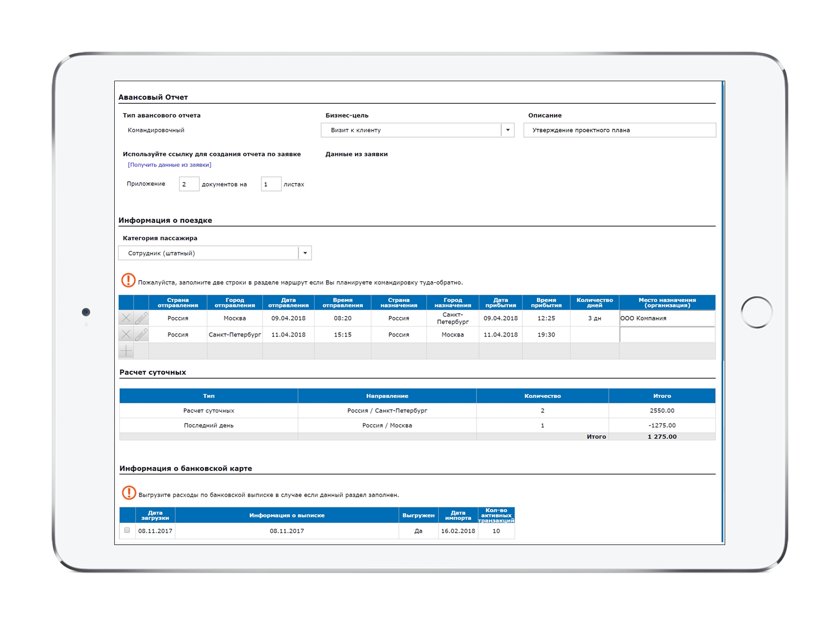Image resolution: width=840 pixels, height=624 pixels.
Task: Click warning icon in bank card section
Action: coord(129,493)
